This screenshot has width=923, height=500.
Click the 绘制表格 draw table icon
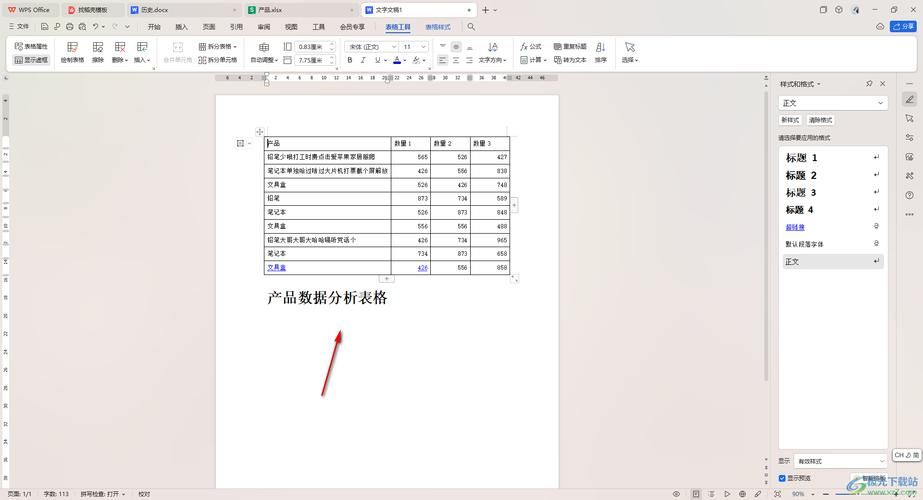point(72,52)
